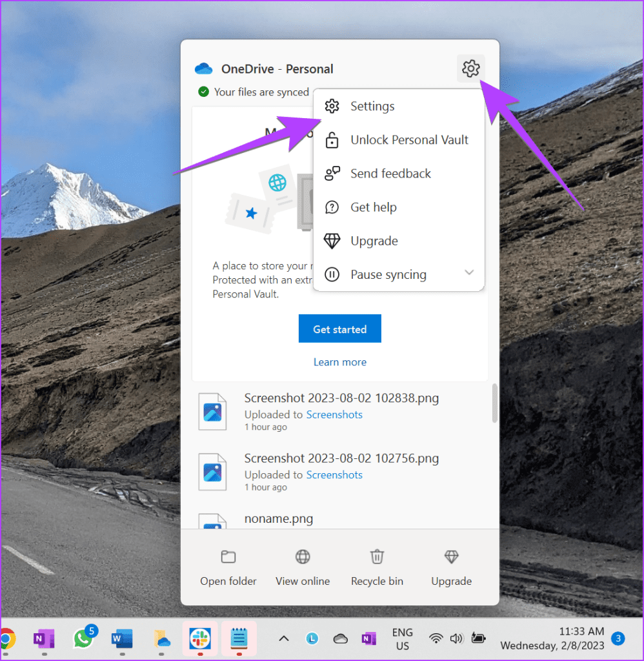Click the blue clock tray icon
This screenshot has height=661, width=644.
(312, 638)
